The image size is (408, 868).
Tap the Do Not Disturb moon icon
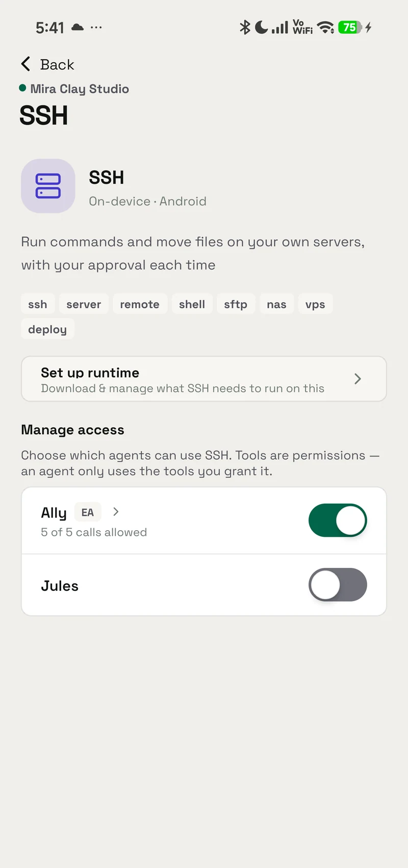(261, 27)
